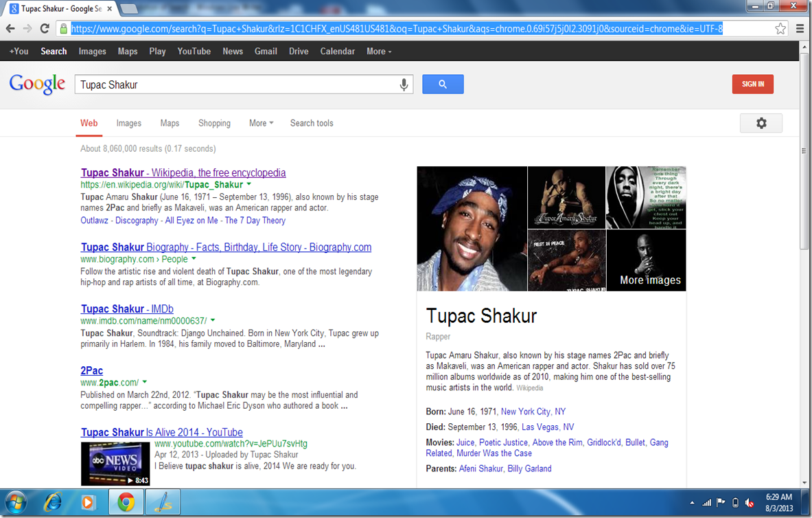Select the Shopping search tab
This screenshot has height=518, width=812.
214,123
